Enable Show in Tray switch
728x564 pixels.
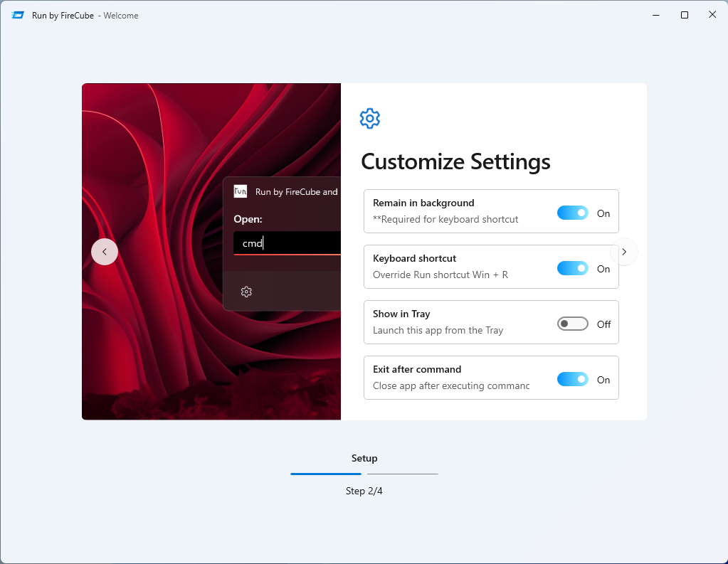click(572, 324)
